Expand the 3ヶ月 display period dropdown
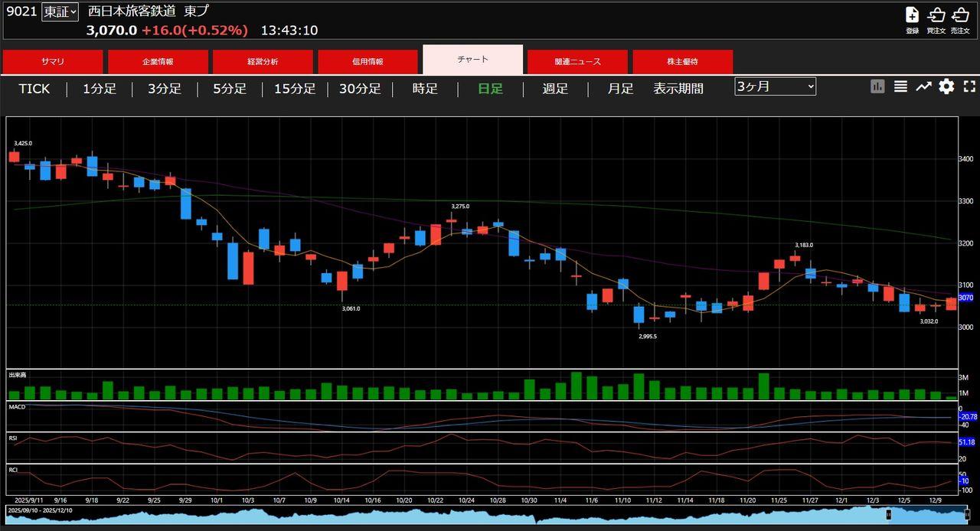The image size is (980, 531). pos(775,86)
